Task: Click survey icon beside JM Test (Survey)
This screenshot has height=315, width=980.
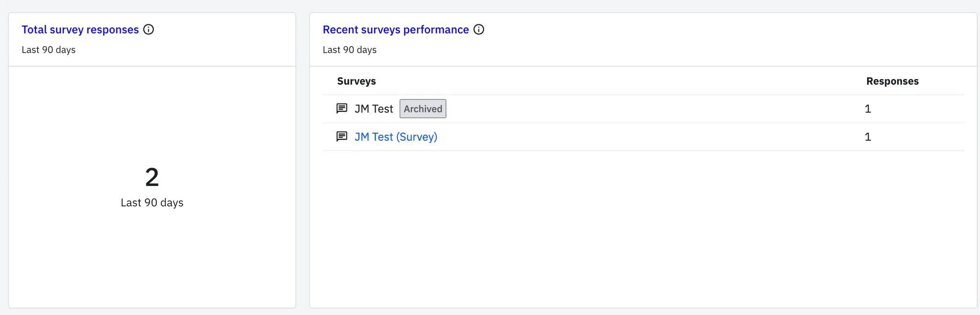Action: (342, 137)
